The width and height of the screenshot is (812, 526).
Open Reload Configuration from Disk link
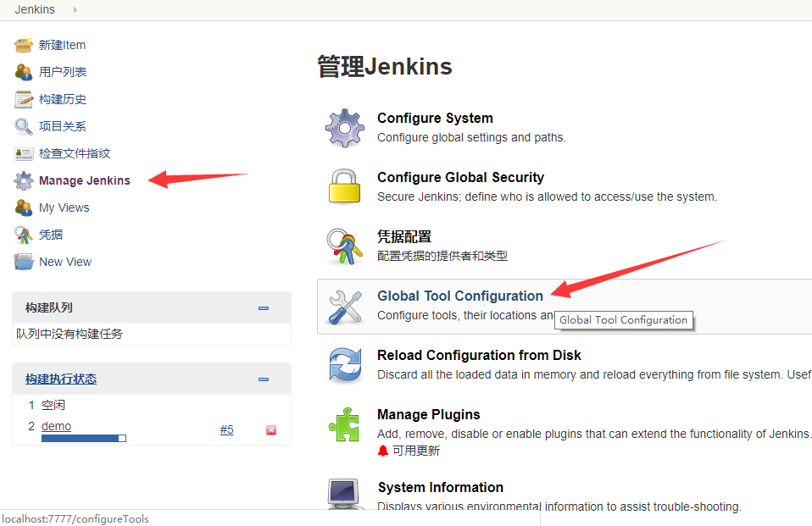click(479, 355)
